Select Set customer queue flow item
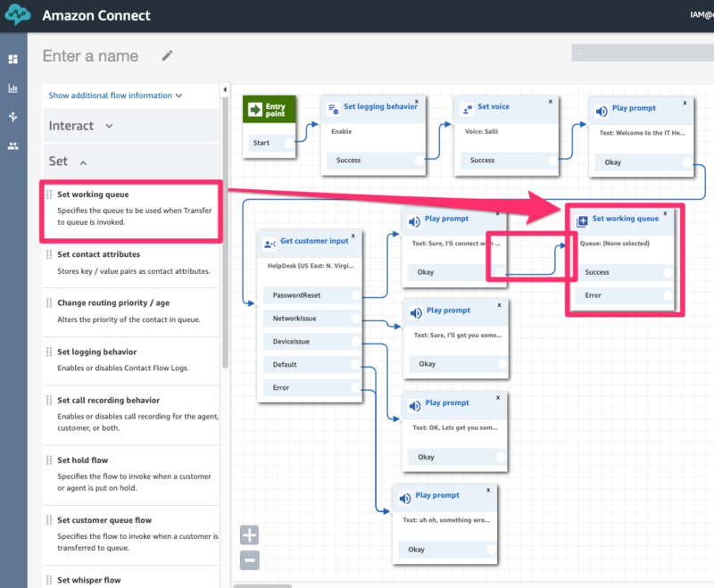The height and width of the screenshot is (588, 714). point(130,534)
